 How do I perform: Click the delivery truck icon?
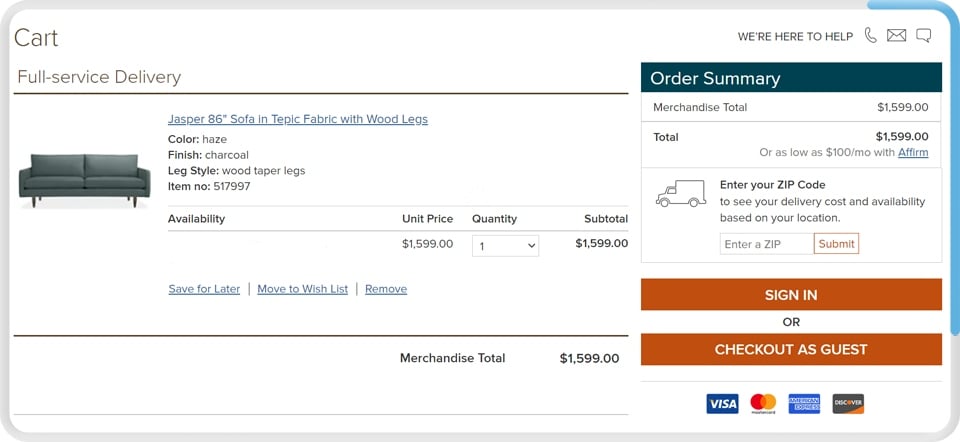click(x=680, y=193)
